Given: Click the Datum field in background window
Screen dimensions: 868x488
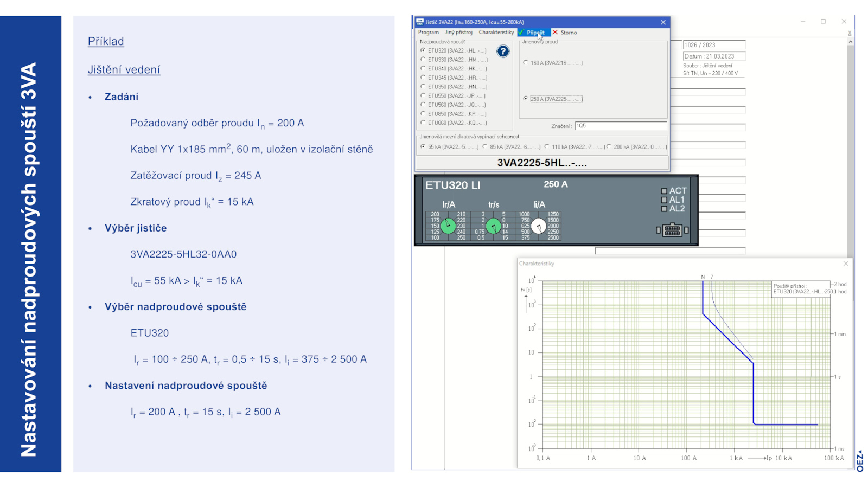Looking at the screenshot, I should pyautogui.click(x=714, y=56).
